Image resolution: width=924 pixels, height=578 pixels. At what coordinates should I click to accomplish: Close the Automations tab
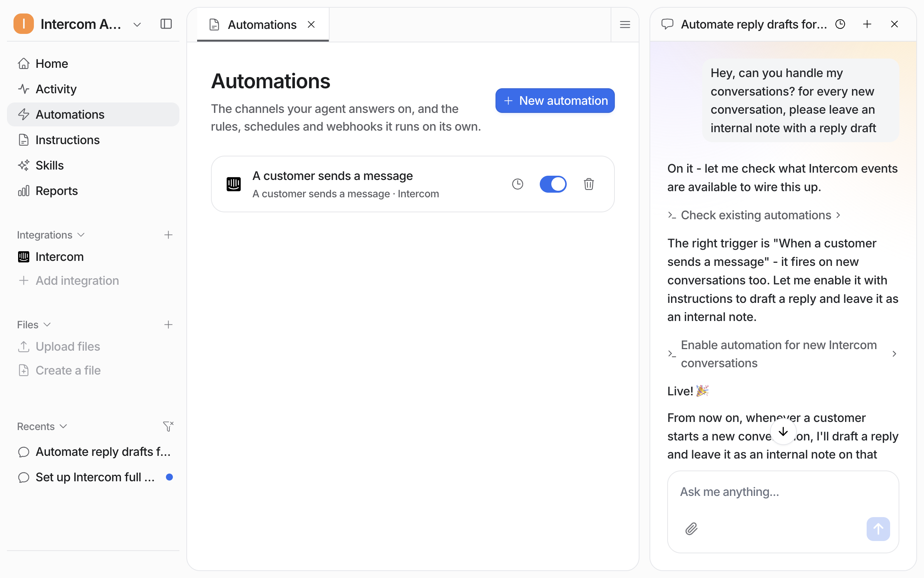coord(311,25)
